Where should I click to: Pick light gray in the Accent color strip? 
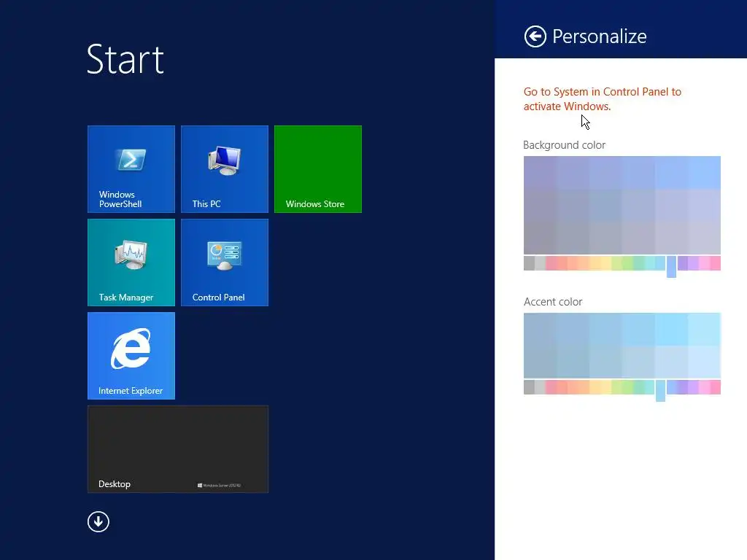[x=540, y=387]
